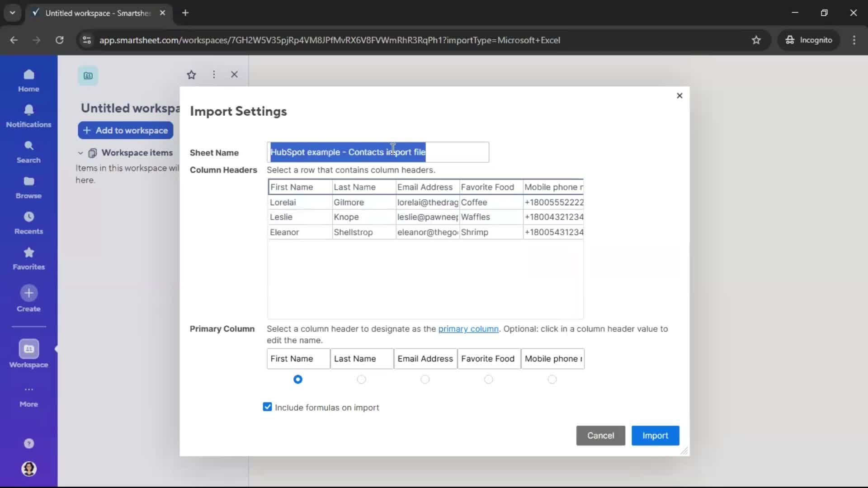Click the Import button

point(655,435)
